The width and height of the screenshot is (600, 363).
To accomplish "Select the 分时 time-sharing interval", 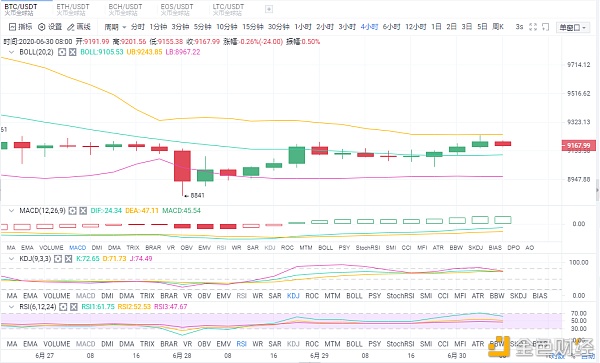I will (138, 27).
